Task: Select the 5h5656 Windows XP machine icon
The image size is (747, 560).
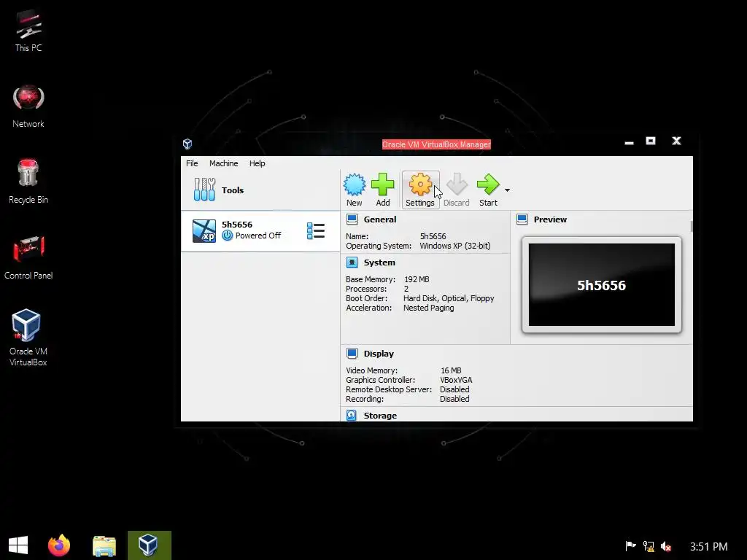Action: pyautogui.click(x=204, y=231)
